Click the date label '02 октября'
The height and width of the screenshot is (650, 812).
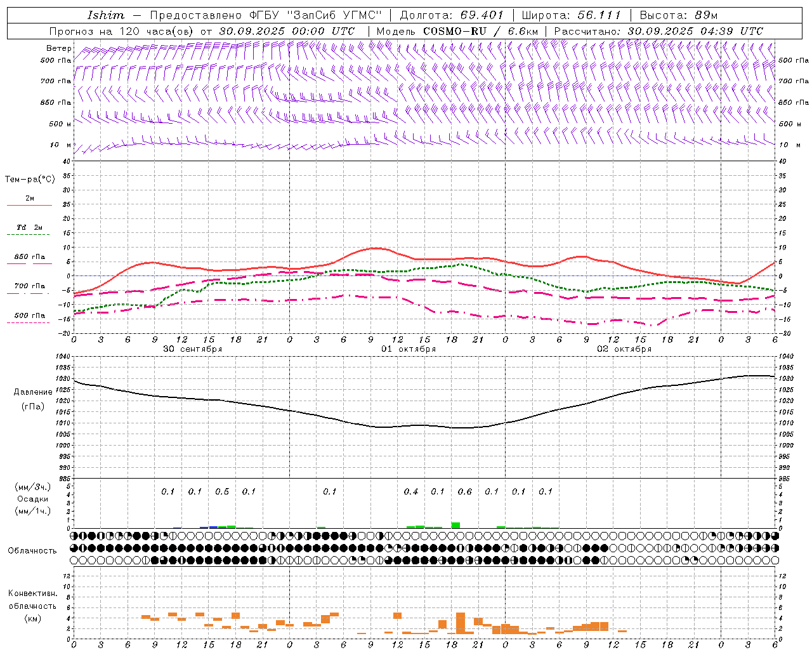click(x=624, y=349)
